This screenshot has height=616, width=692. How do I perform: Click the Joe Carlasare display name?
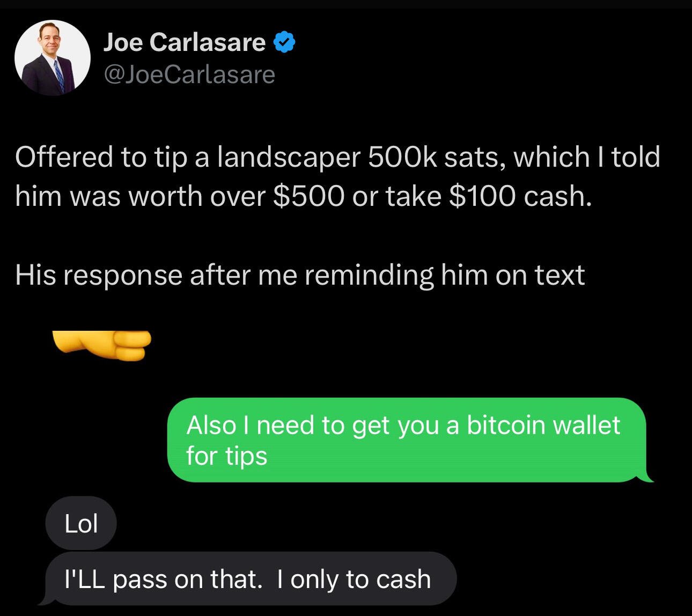184,42
